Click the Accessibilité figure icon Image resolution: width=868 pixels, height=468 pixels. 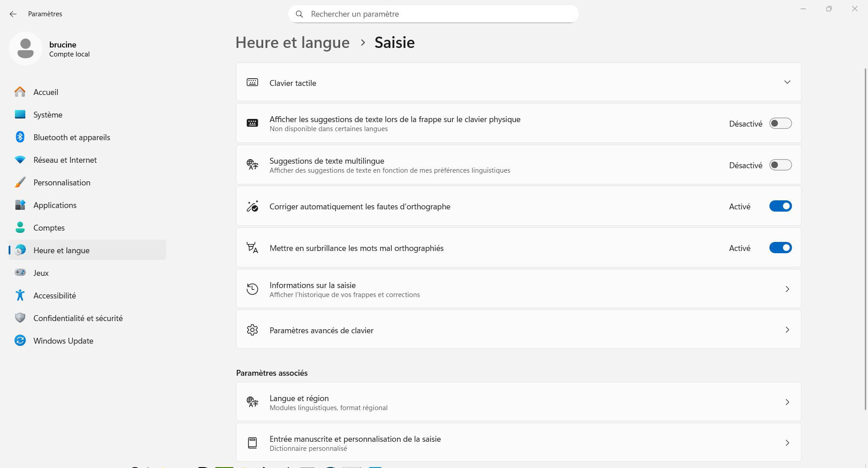point(20,295)
